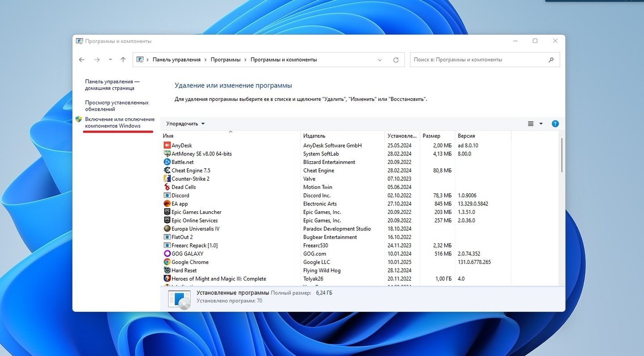Click the Epic Online Services icon
This screenshot has height=356, width=644.
[167, 220]
